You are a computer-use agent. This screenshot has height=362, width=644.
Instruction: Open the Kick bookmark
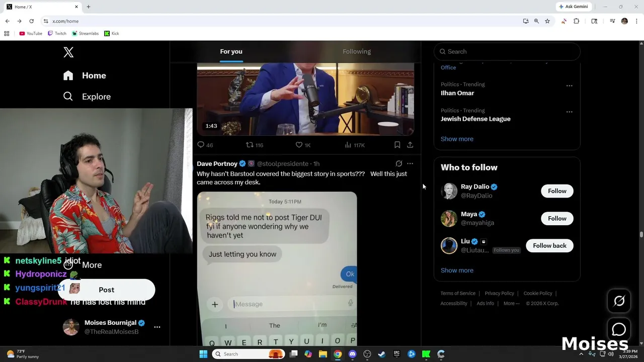[112, 33]
